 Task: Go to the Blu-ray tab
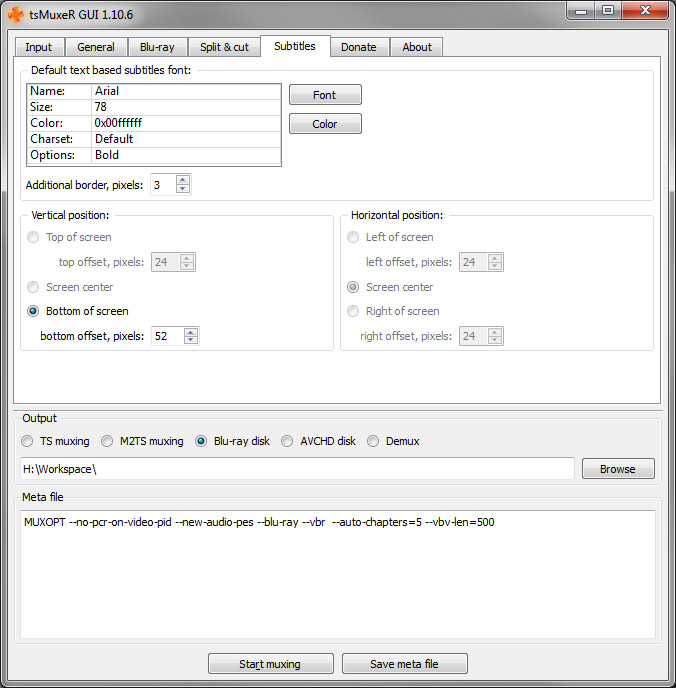(157, 47)
